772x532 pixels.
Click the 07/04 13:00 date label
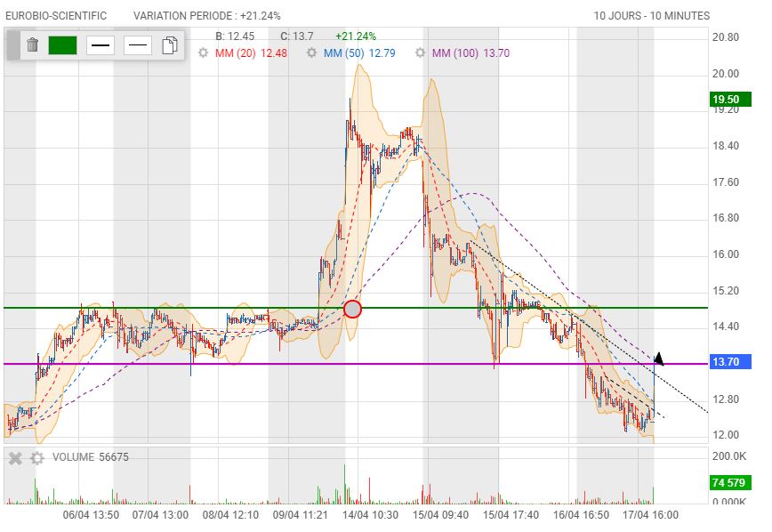pos(160,515)
